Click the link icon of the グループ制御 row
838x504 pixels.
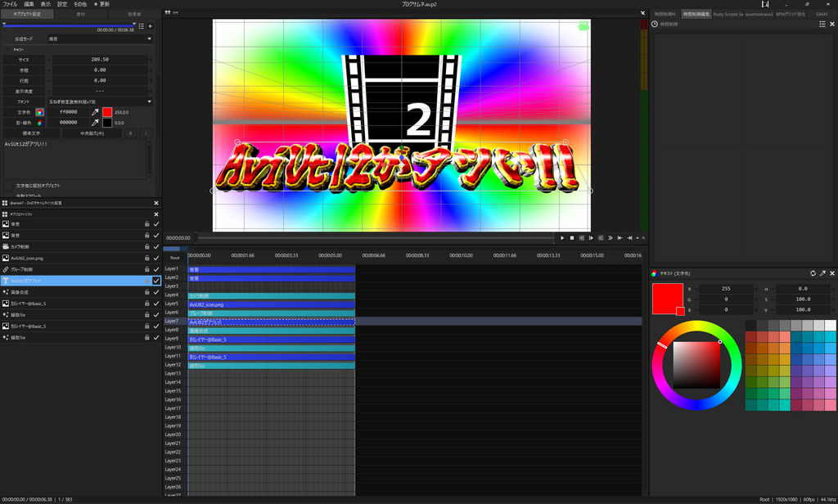6,269
